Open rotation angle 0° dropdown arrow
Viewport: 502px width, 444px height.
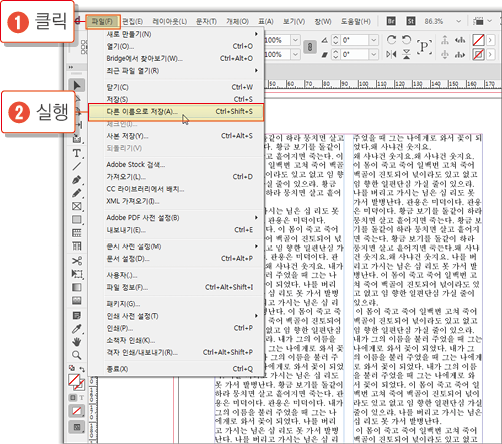coord(374,40)
